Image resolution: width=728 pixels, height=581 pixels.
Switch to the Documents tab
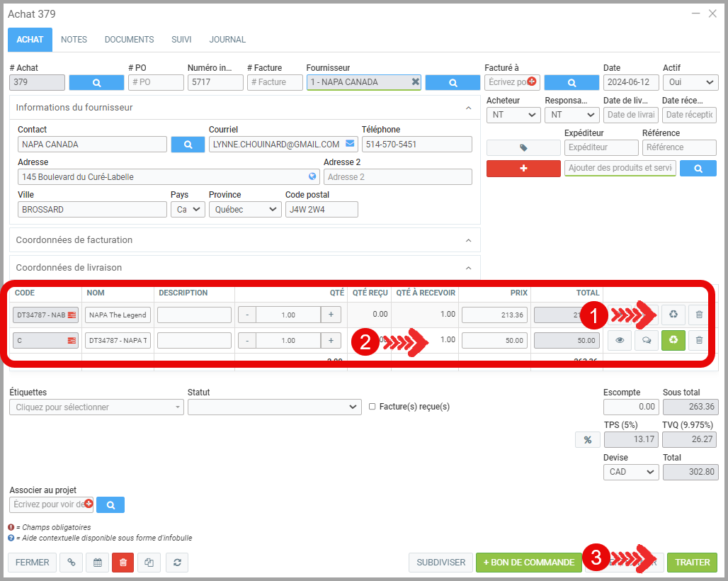[129, 40]
